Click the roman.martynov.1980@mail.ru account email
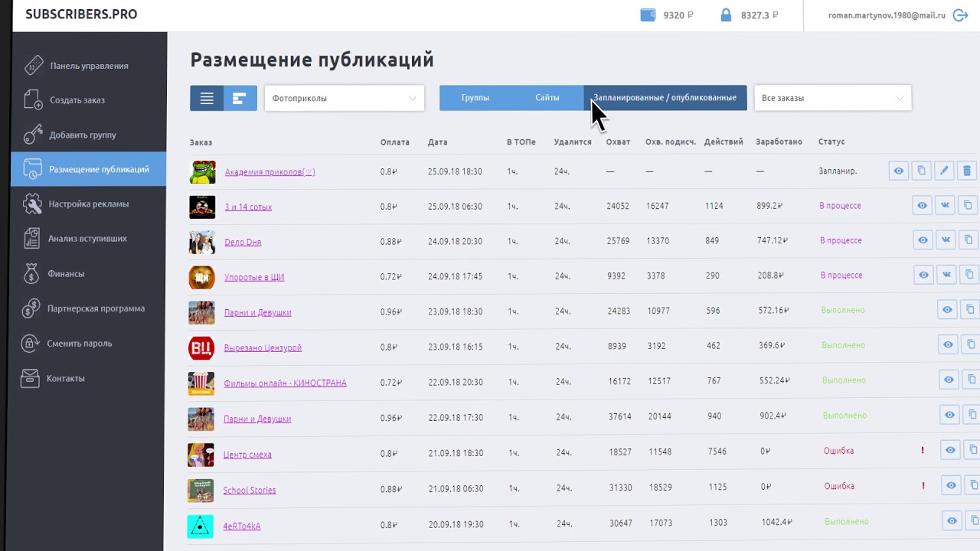980x551 pixels. pos(887,15)
